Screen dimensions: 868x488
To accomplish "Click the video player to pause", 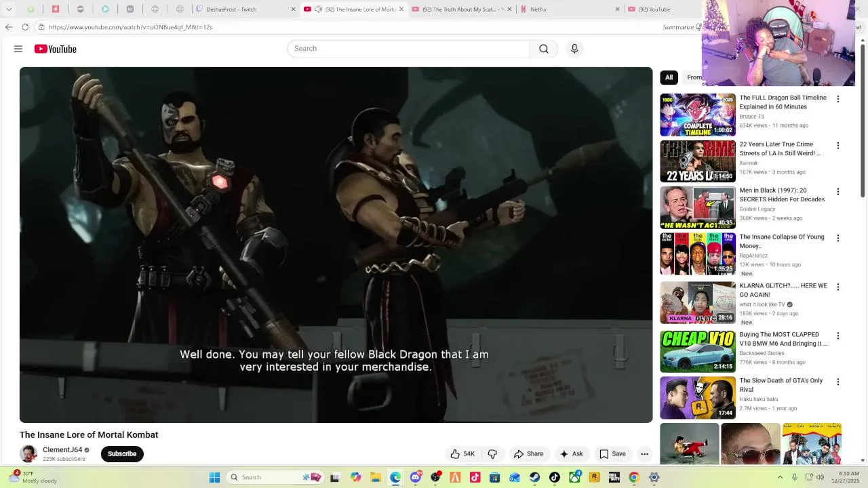I will (x=336, y=245).
